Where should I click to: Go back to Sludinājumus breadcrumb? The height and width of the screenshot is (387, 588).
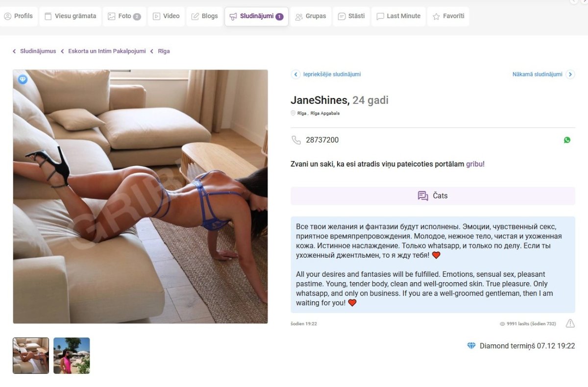pos(38,51)
